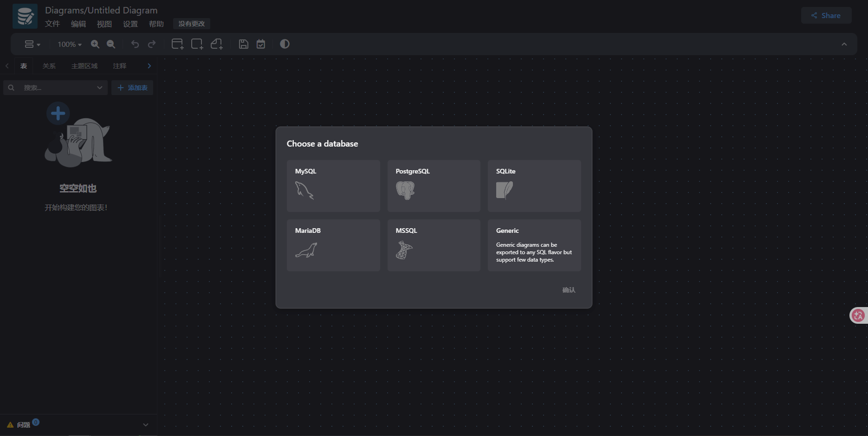Click the add subject area icon
Screen dimensions: 868x436
coord(197,44)
